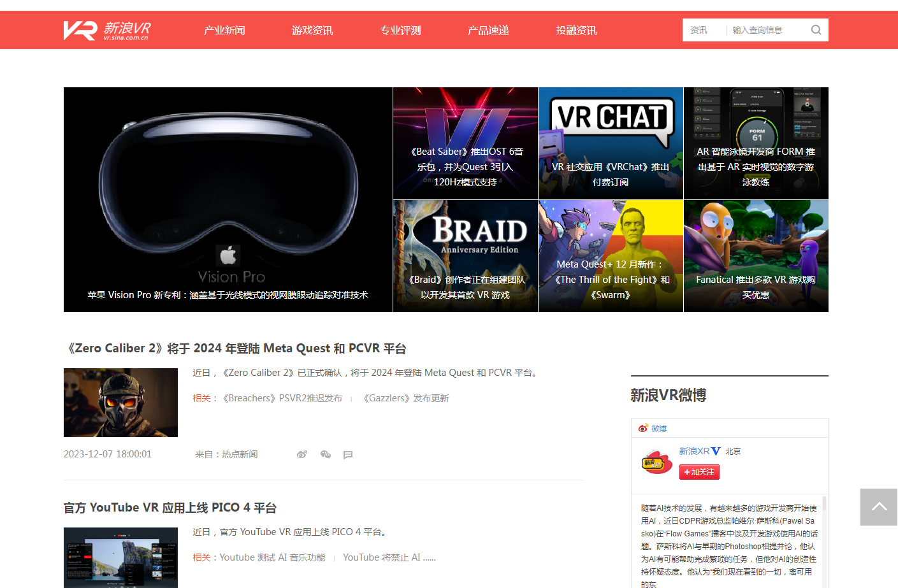898x588 pixels.
Task: Click the 新浪VR微博 section heading
Action: click(x=669, y=395)
